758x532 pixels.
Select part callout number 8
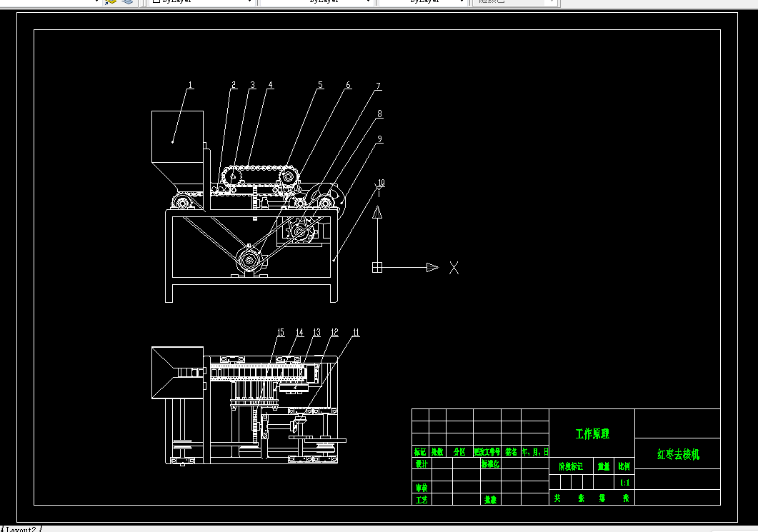379,114
